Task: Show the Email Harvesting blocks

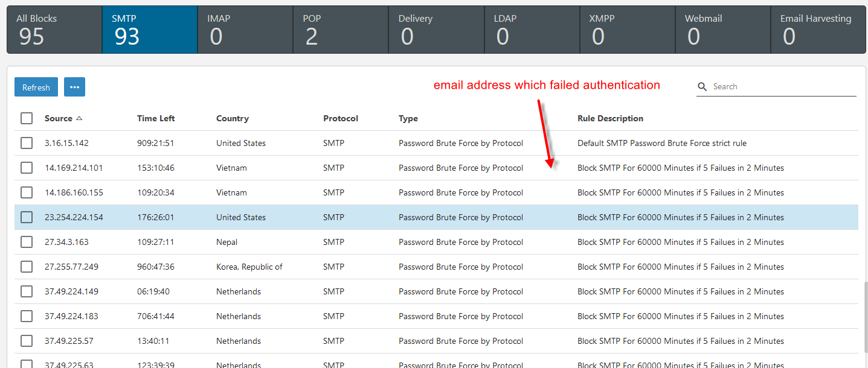Action: [818, 30]
